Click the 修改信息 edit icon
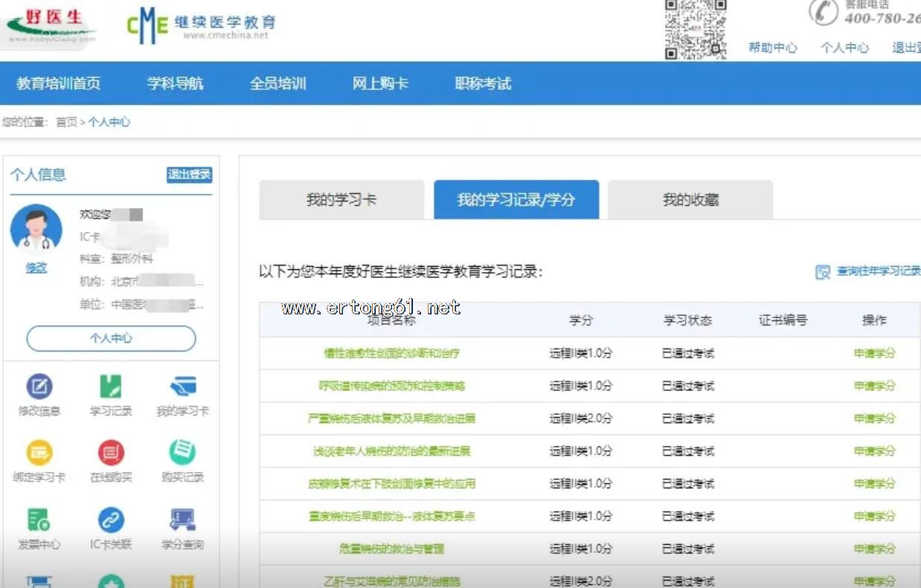 click(39, 387)
